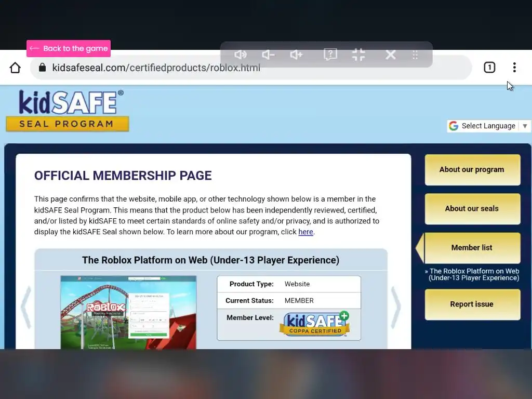The image size is (532, 399).
Task: Click the 'Member Level:' label
Action: 250,317
